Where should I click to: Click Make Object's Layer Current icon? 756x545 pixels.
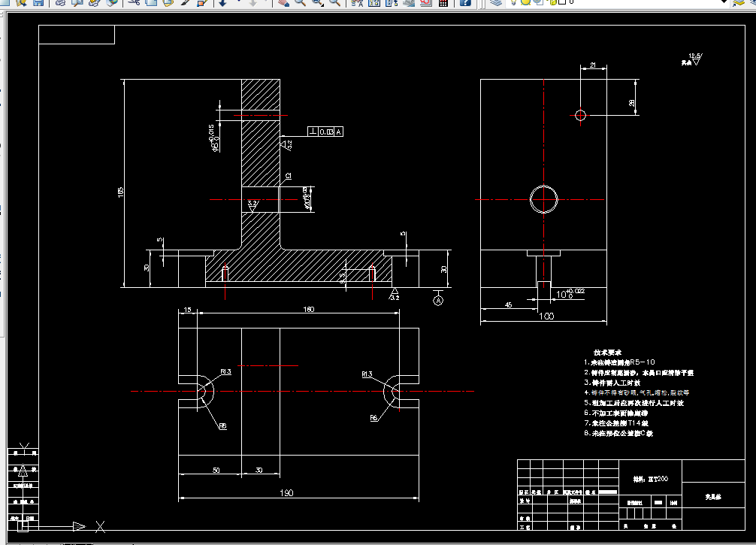pyautogui.click(x=739, y=2)
